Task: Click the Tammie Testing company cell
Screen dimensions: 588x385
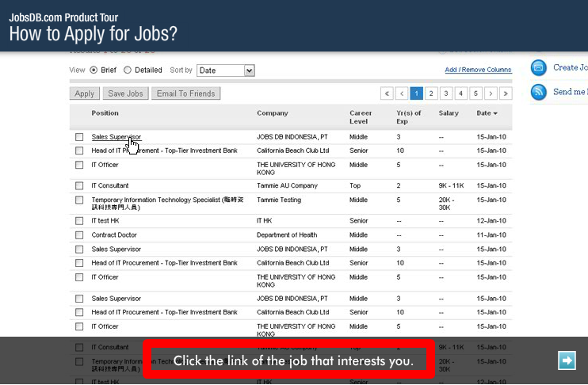Action: 279,200
